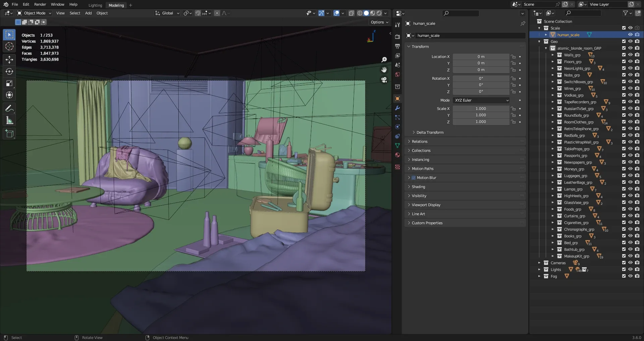
Task: Select the Scale tool
Action: [x=9, y=83]
